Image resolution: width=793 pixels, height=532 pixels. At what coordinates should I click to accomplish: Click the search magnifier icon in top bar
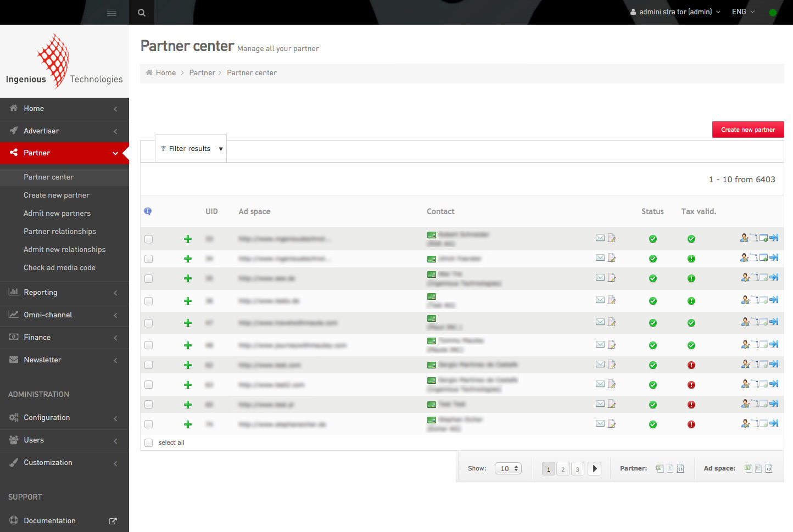pos(142,13)
